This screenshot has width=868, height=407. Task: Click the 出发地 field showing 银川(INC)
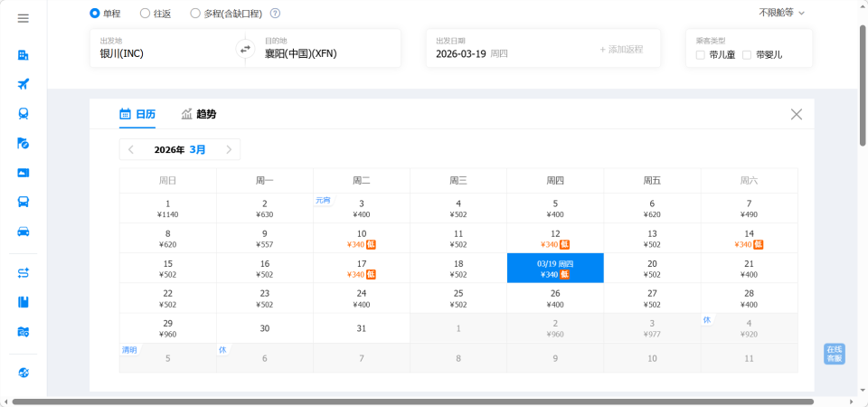click(167, 49)
